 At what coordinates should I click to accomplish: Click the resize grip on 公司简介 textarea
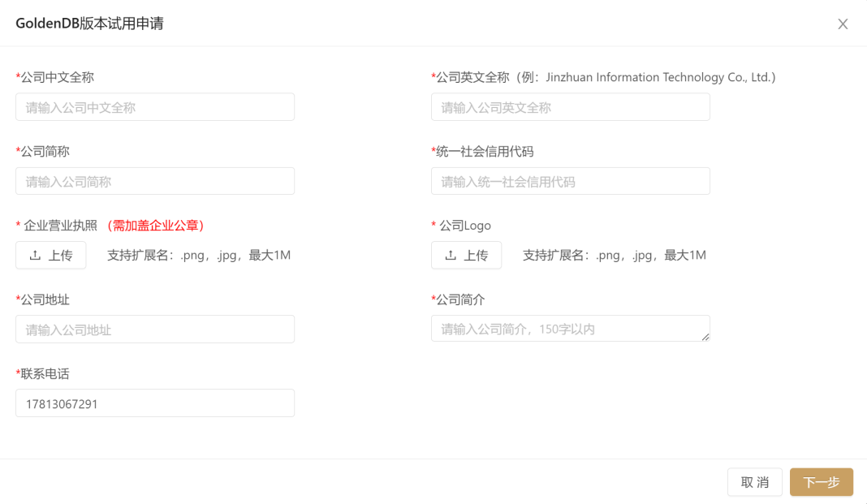706,337
